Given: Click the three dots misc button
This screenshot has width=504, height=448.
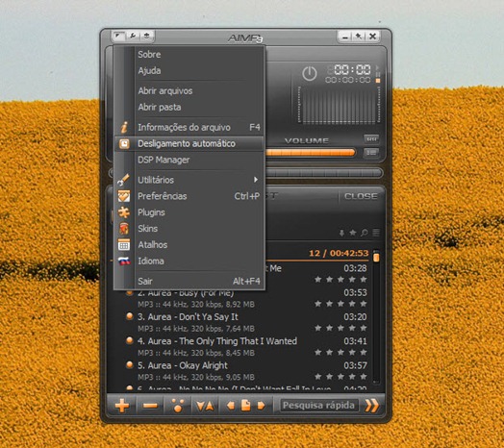Looking at the screenshot, I should tap(178, 406).
